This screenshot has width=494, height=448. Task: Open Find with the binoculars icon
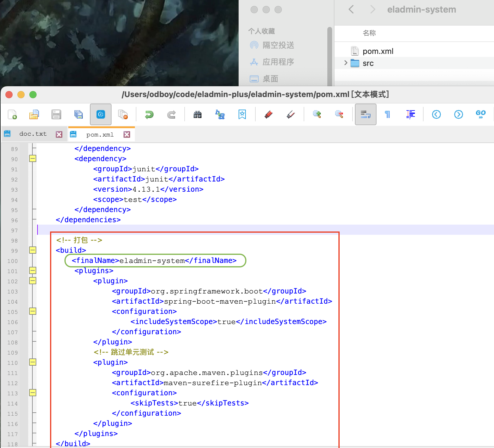tap(198, 114)
